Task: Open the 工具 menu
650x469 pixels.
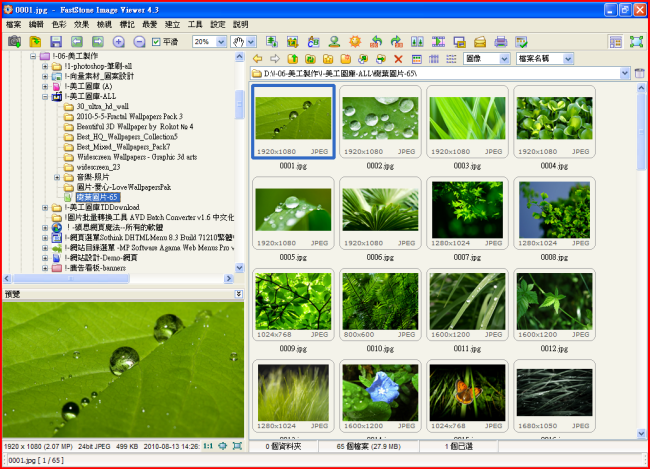Action: (195, 24)
